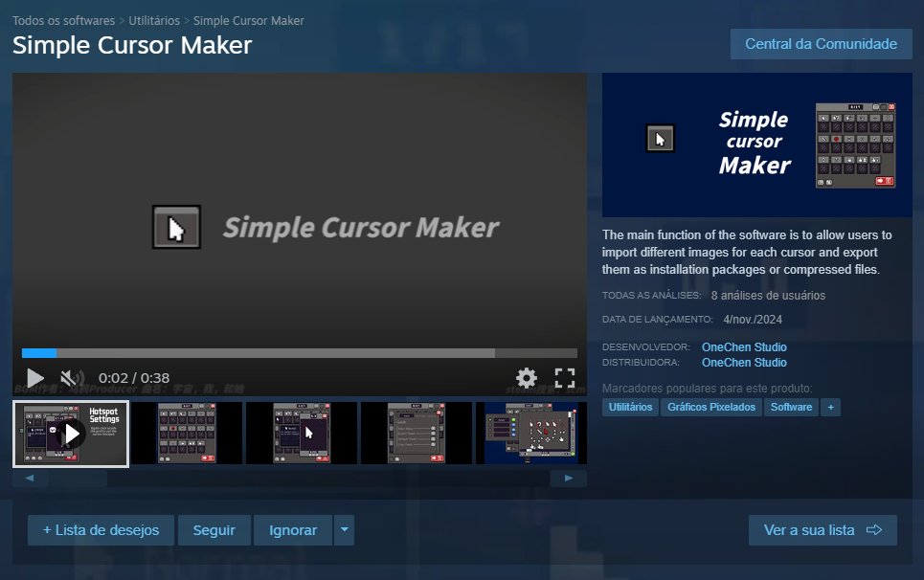The image size is (924, 580).
Task: Select the Hotspot Settings video thumbnail
Action: (x=71, y=434)
